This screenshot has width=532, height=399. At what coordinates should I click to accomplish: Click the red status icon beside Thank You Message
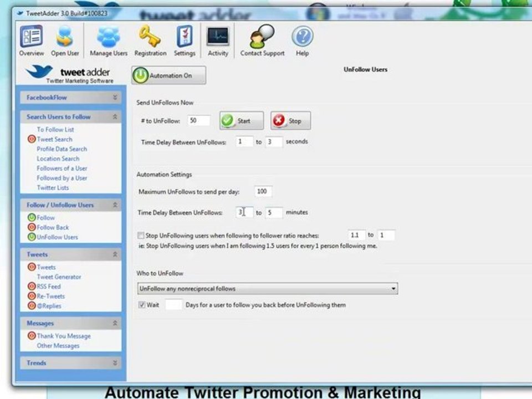click(x=32, y=336)
